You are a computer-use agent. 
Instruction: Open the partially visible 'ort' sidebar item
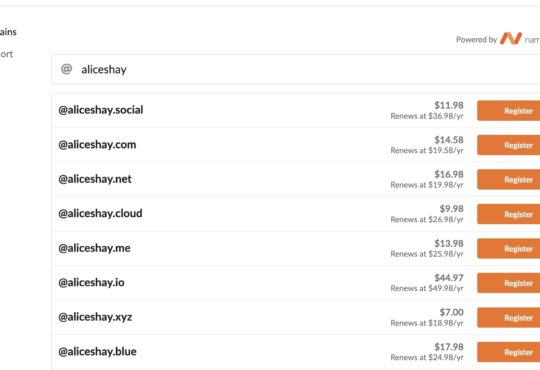(7, 54)
